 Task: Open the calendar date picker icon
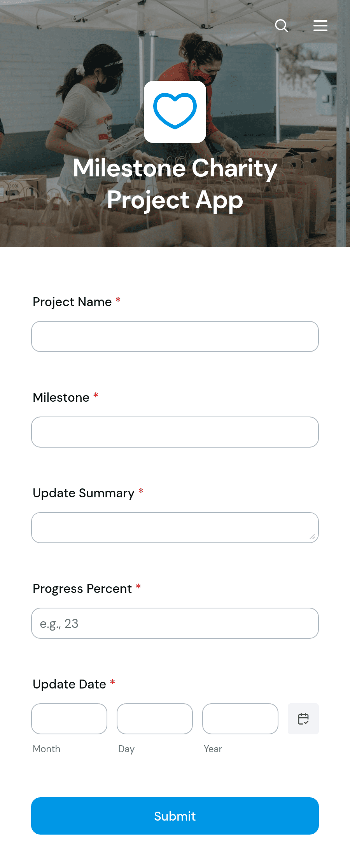[303, 719]
